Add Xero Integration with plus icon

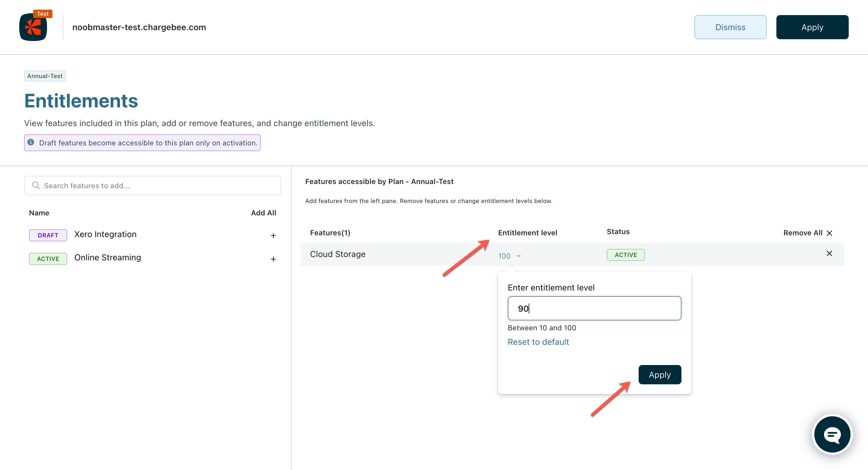click(273, 235)
